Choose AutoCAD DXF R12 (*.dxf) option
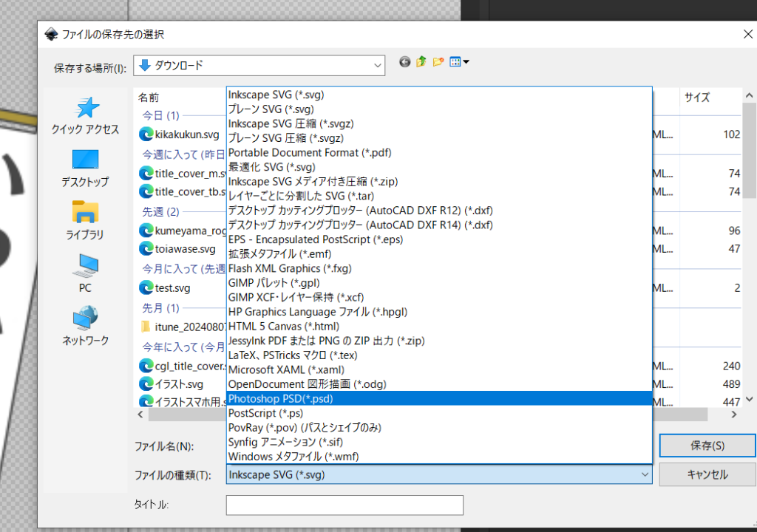The height and width of the screenshot is (532, 757). pos(439,211)
